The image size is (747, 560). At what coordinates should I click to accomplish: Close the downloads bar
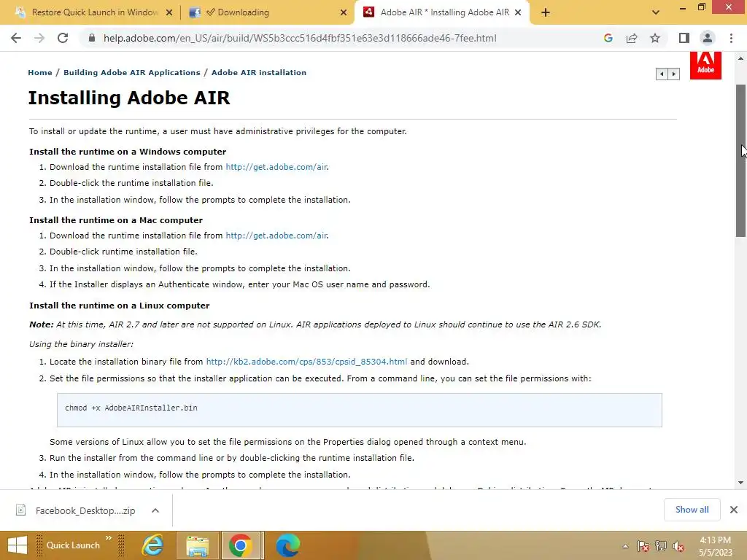[x=734, y=510]
